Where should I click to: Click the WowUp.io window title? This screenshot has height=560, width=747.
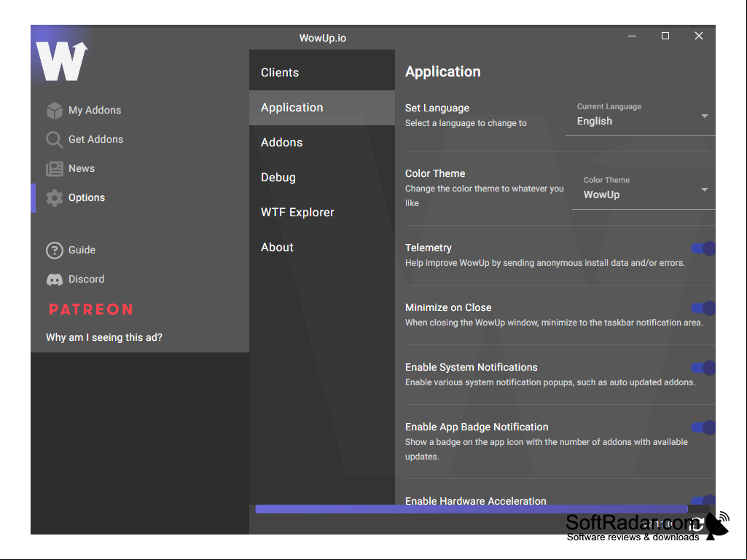point(323,38)
